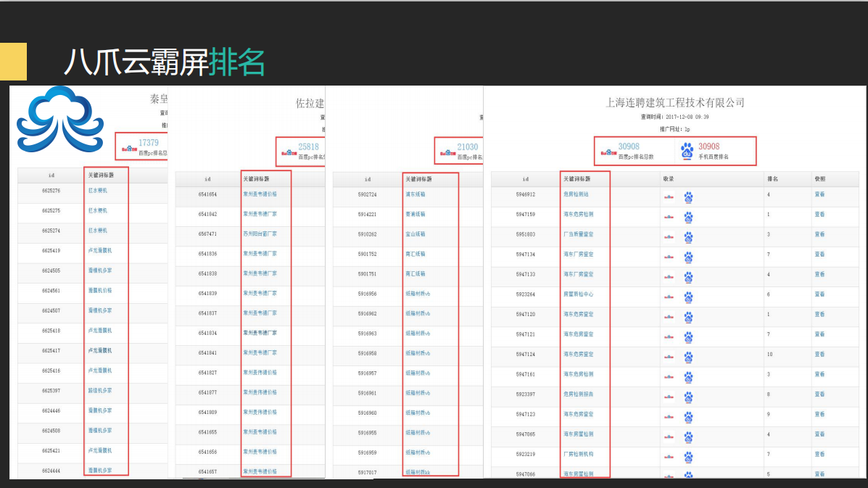Image resolution: width=868 pixels, height=488 pixels.
Task: Click the id cell 5947133
Action: (525, 274)
